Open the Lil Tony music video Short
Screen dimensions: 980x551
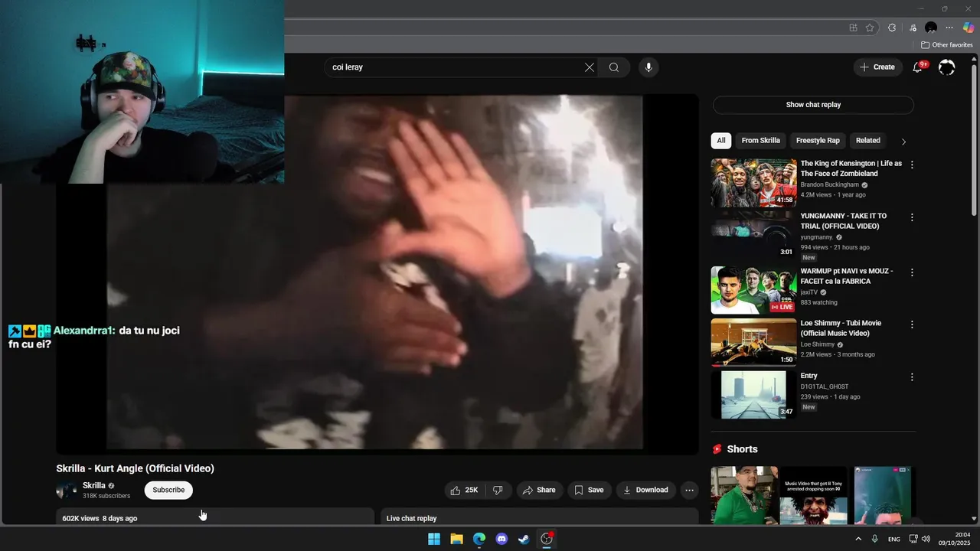coord(813,495)
